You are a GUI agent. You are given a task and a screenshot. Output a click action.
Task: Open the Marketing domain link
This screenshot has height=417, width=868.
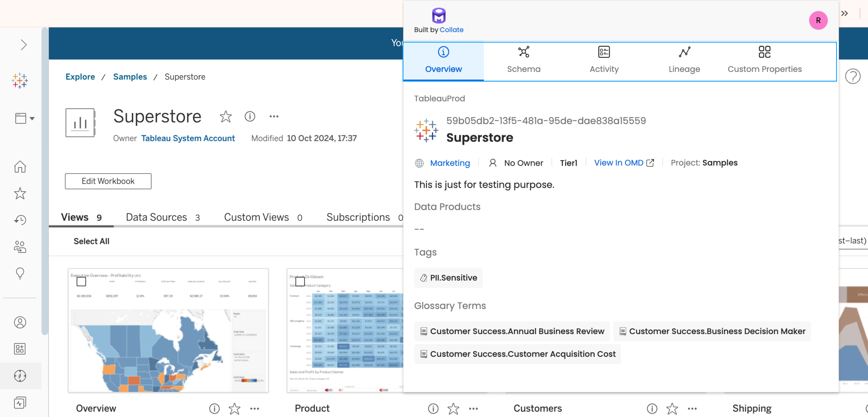(x=450, y=163)
